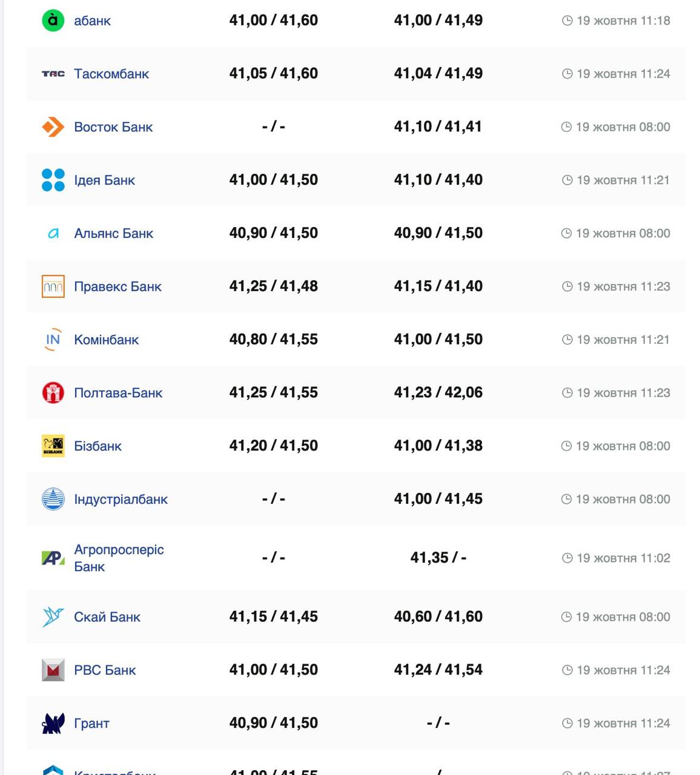Click the four blue dots Ідея Банк logo
Screen dimensions: 700x775
coord(53,180)
